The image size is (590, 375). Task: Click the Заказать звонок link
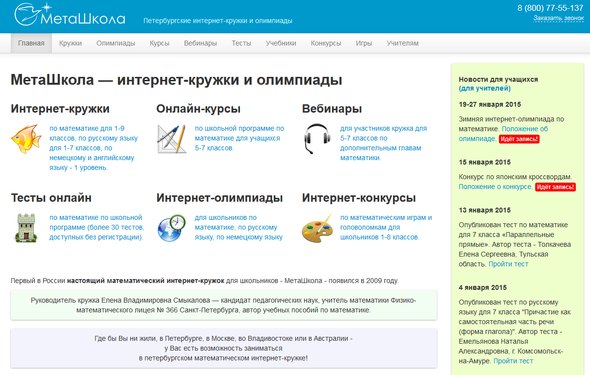[558, 18]
